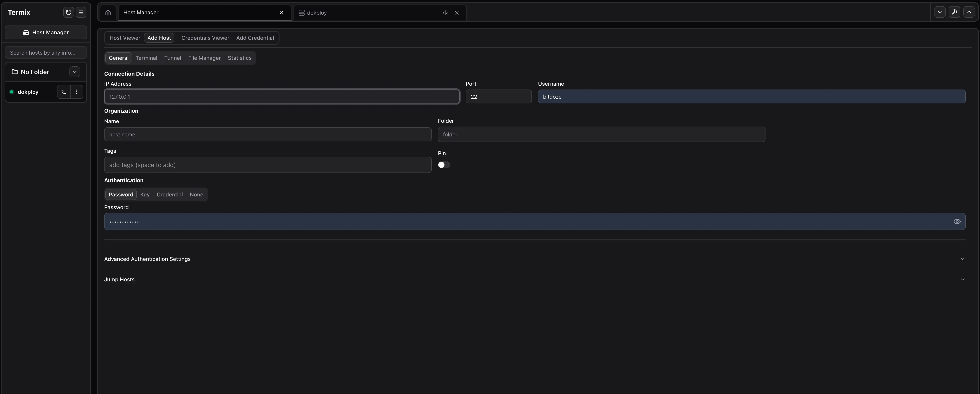Open the hamburger menu in the sidebar header
980x394 pixels.
pos(81,12)
